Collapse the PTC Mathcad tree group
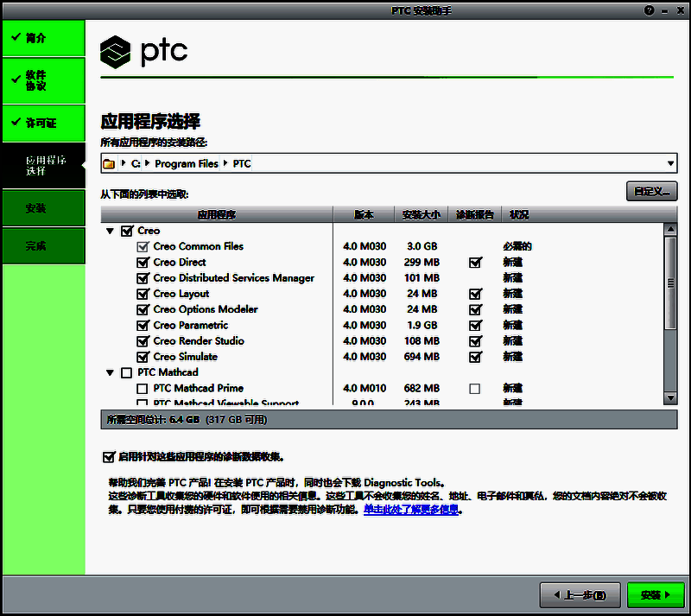This screenshot has width=691, height=616. (x=111, y=373)
